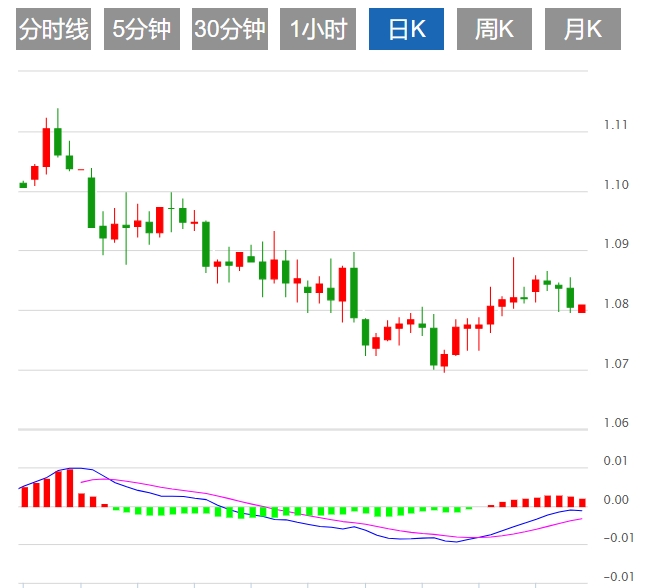Click the 0.00 MACD axis label
657x588 pixels.
click(616, 500)
